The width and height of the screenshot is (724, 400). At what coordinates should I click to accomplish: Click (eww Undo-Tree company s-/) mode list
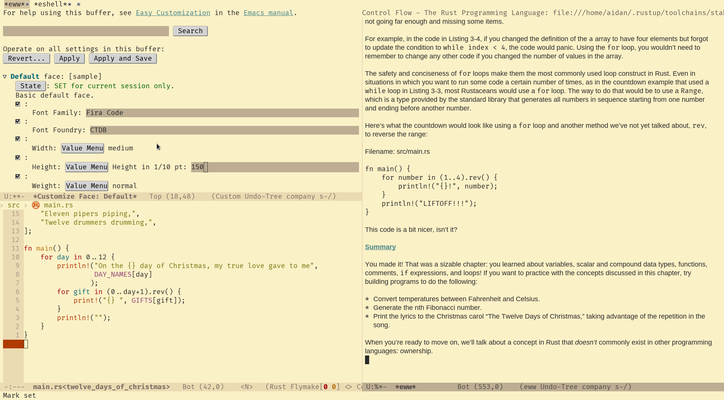575,387
